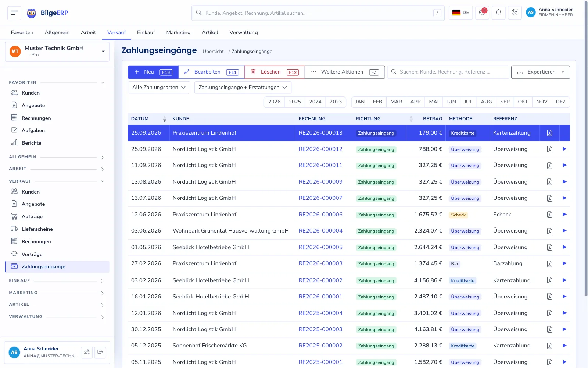Screen dimensions: 588x368
Task: Open the Verwaltung top menu tab
Action: tap(244, 32)
